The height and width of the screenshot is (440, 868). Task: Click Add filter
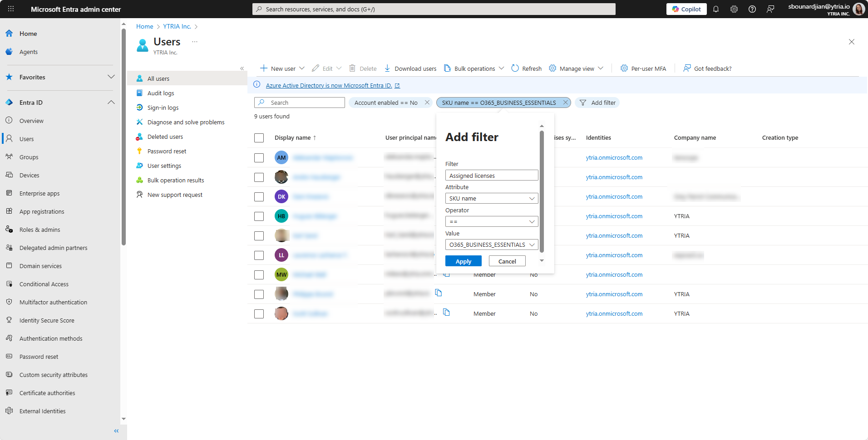click(597, 103)
